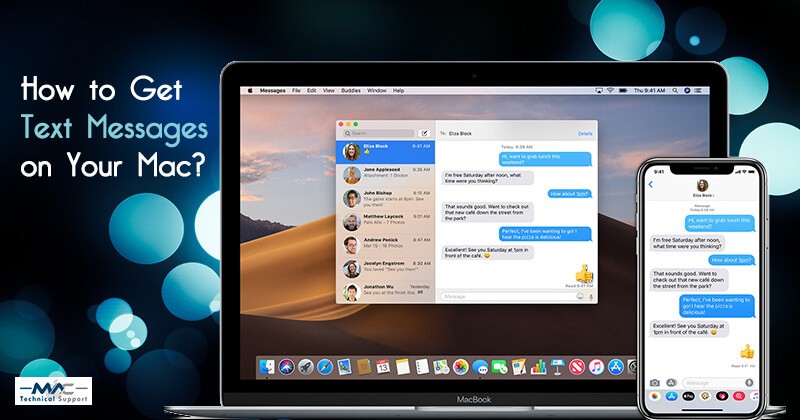
Task: Select John Bishop conversation
Action: [385, 199]
